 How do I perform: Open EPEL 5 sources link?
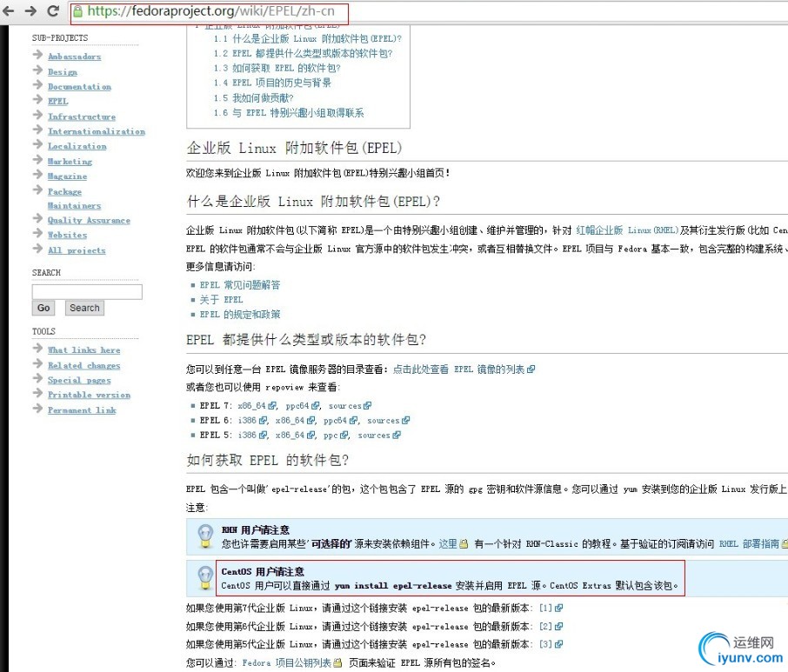379,435
